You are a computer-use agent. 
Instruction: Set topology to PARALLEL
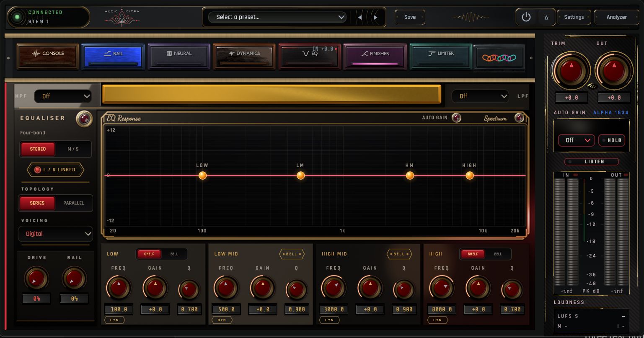pos(73,203)
